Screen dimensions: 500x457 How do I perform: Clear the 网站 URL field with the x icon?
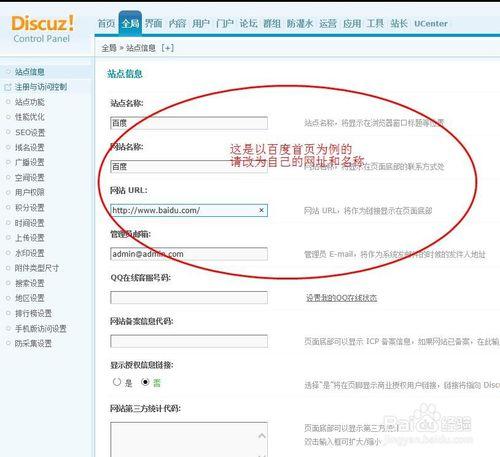tap(261, 210)
